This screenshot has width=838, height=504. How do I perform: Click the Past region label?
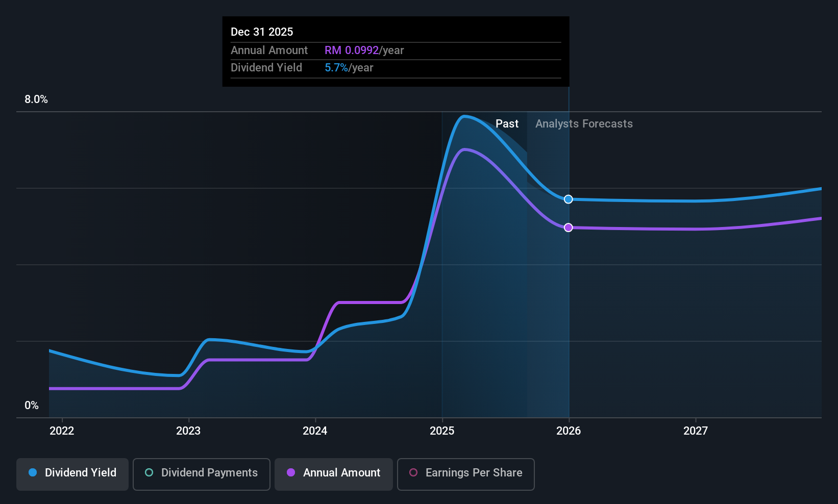click(507, 124)
